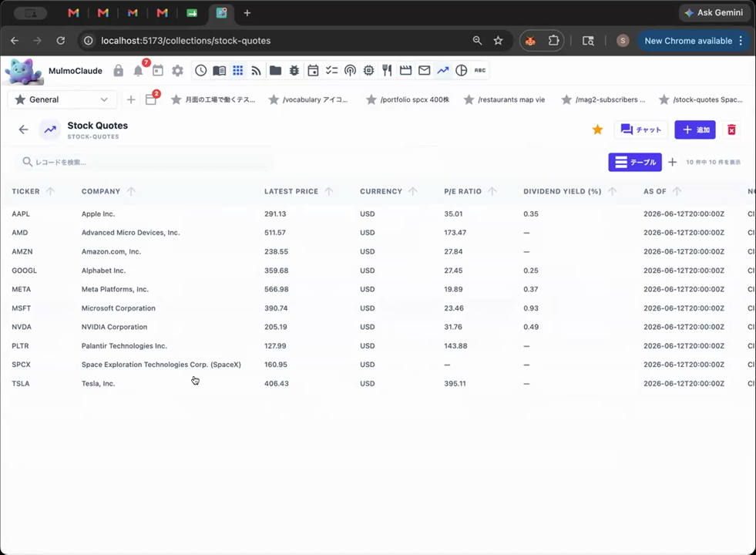Toggle the orange favorite star
756x555 pixels.
tap(597, 129)
